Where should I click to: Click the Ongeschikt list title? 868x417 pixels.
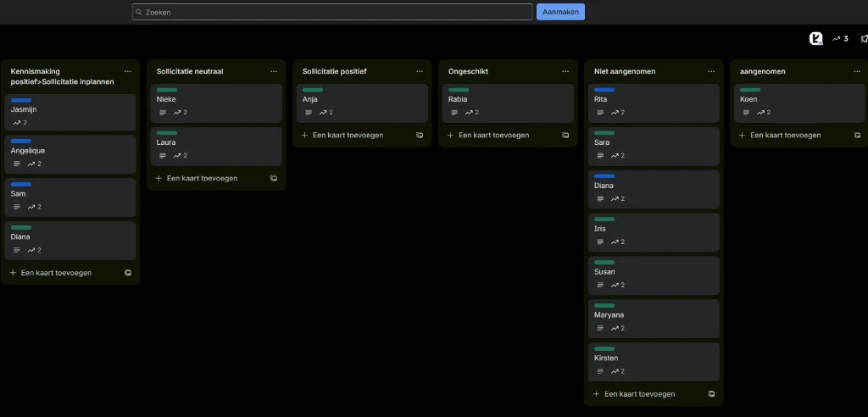(x=468, y=71)
